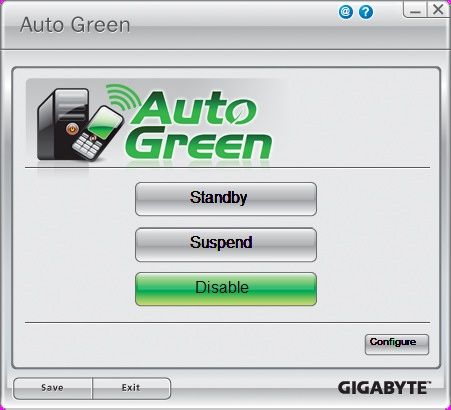
Task: Click the Auto Green window title text
Action: click(75, 25)
